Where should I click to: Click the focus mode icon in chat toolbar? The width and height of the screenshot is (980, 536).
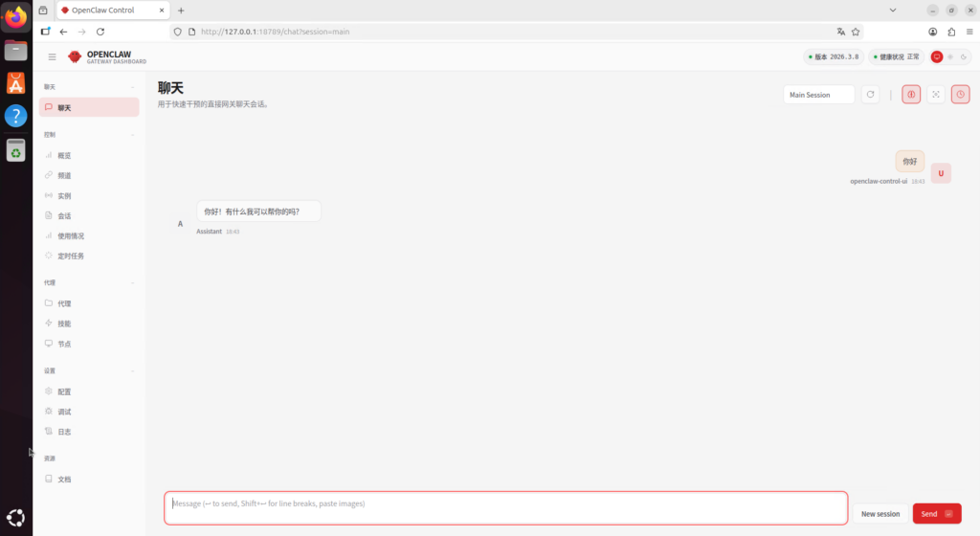936,95
